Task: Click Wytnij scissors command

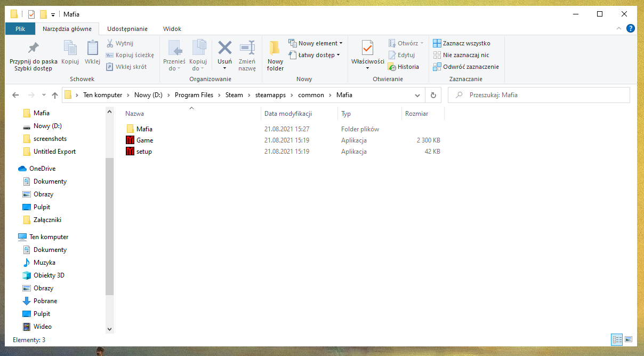Action: [x=120, y=43]
